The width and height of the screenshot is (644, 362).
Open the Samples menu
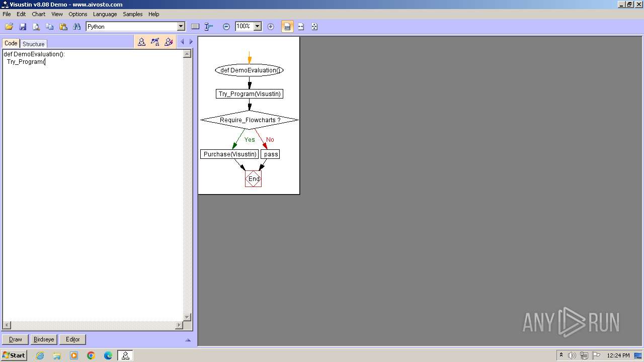[x=133, y=14]
